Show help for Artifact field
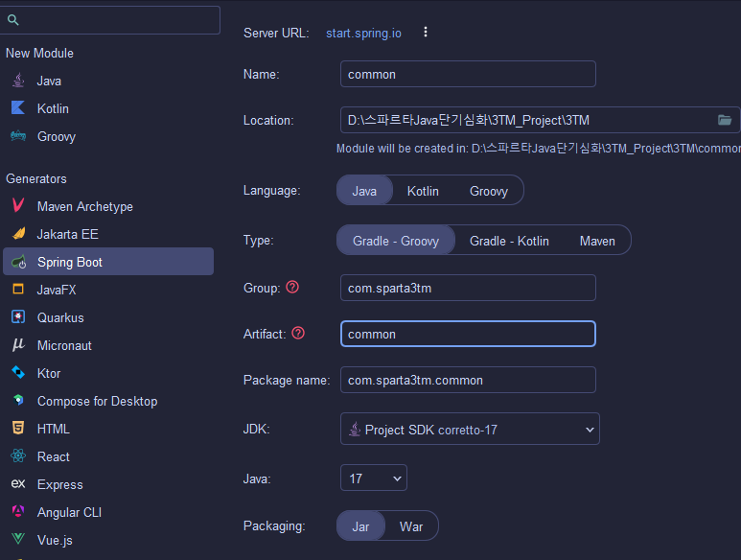Screen dimensions: 741x560 pos(298,333)
